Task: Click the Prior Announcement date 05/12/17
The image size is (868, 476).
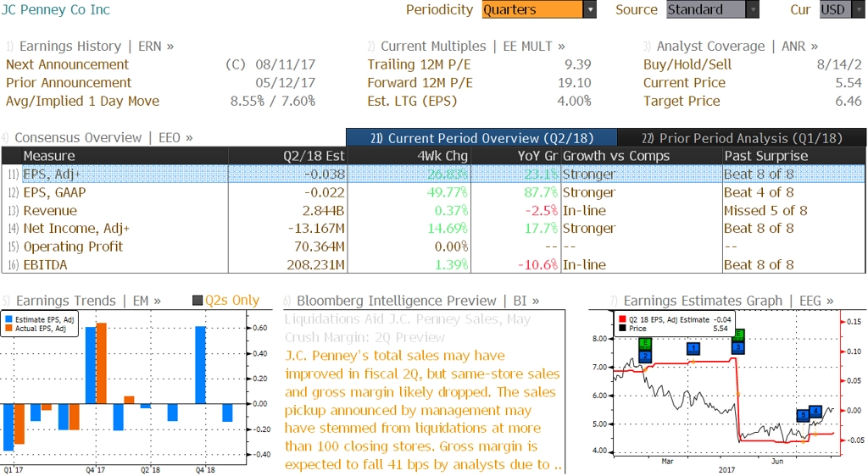Action: pos(285,83)
